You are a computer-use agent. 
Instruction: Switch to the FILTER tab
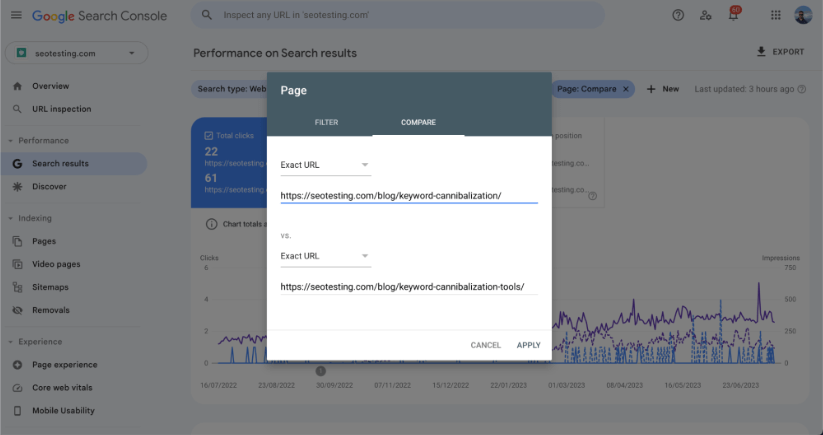(x=326, y=122)
